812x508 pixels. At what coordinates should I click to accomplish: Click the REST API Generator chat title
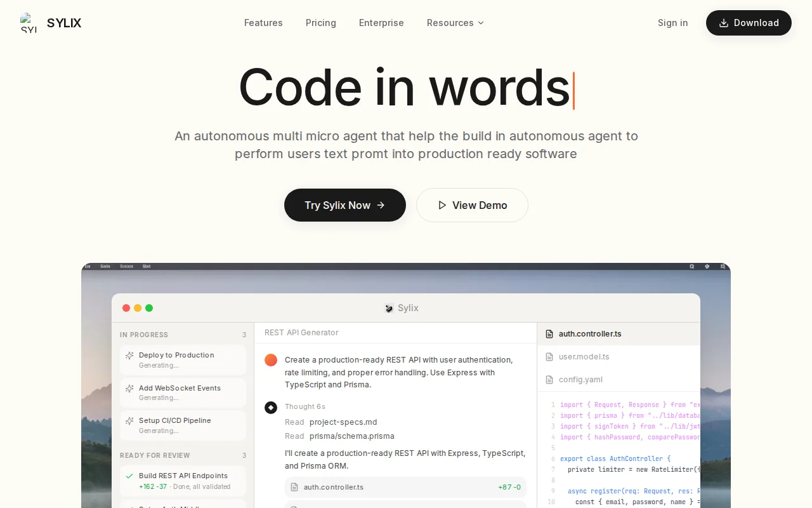[x=301, y=333]
